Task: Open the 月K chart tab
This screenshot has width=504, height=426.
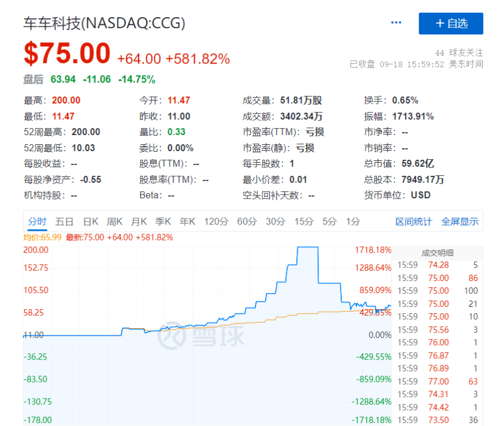Action: [x=139, y=222]
